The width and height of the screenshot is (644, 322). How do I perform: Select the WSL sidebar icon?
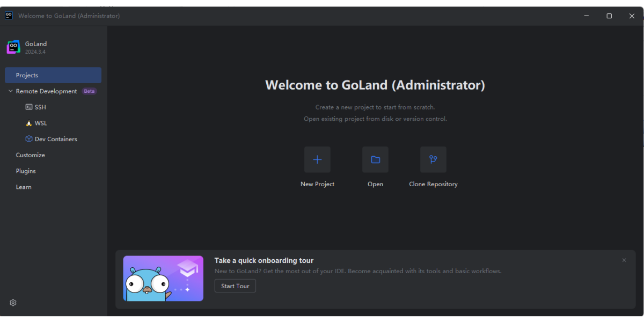(x=28, y=123)
